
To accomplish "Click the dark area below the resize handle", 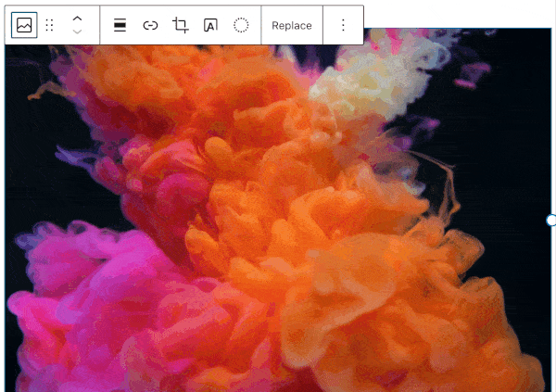I will pyautogui.click(x=528, y=278).
